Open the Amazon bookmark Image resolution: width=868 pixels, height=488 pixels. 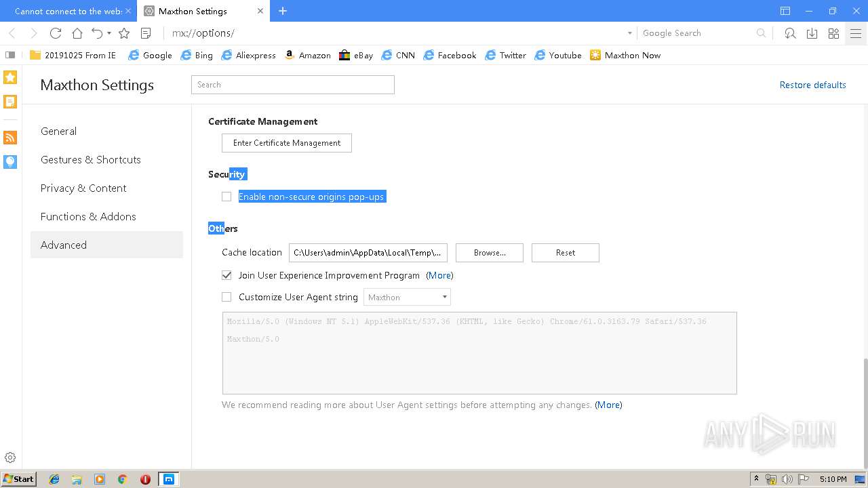coord(308,56)
